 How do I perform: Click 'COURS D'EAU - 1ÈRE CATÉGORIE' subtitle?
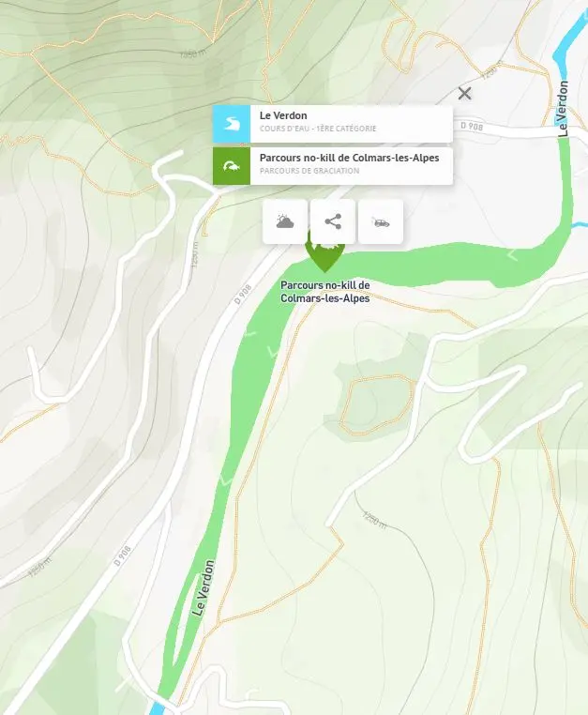(x=318, y=129)
